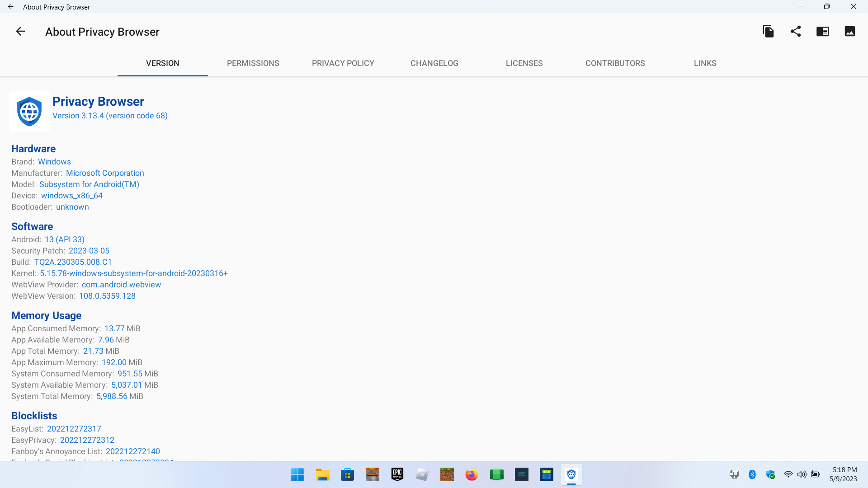This screenshot has height=488, width=868.
Task: Open the Windows Security tray icon
Action: (770, 474)
